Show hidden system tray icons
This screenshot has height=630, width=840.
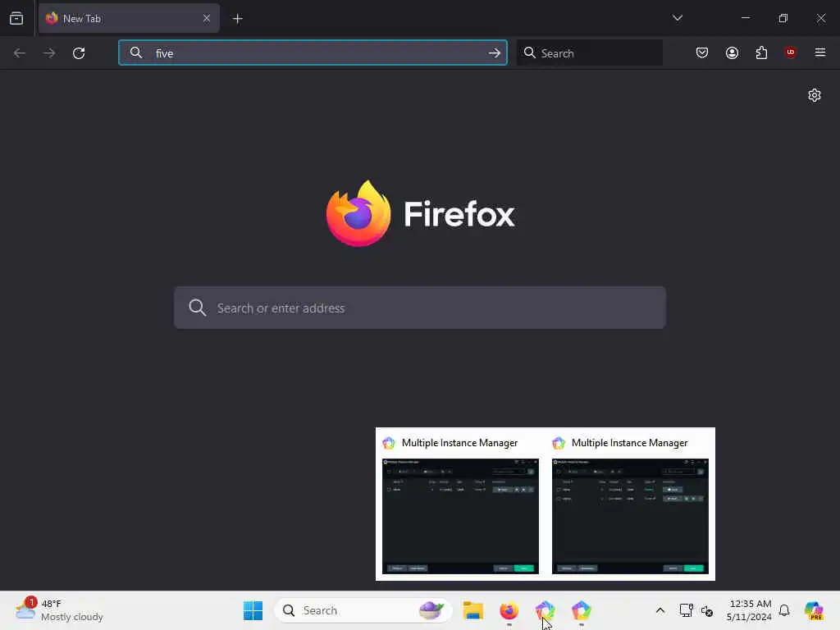[x=660, y=610]
